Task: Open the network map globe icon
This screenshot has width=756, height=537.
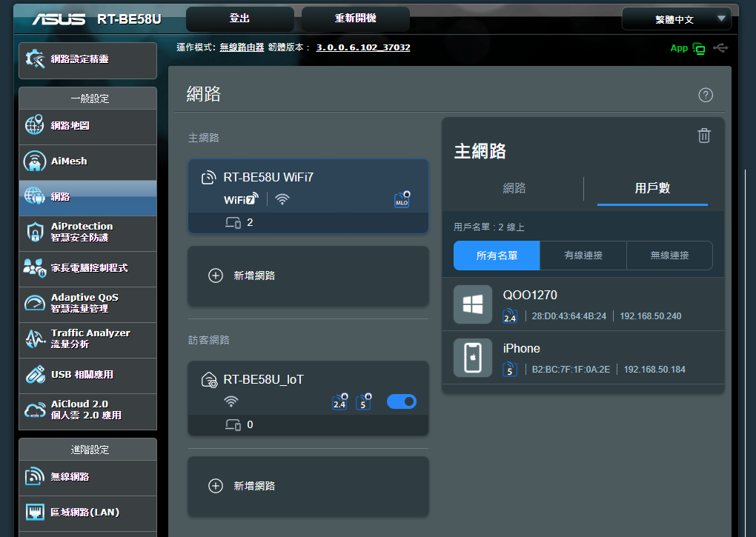Action: point(35,125)
